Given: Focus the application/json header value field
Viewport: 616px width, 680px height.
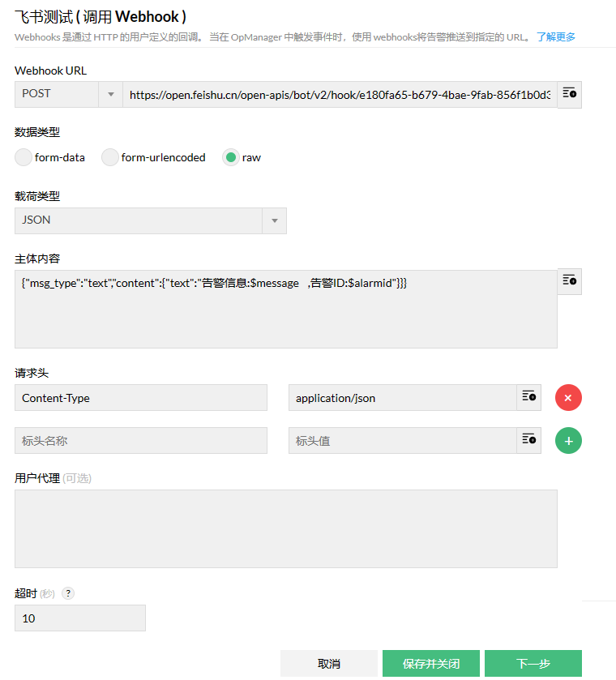Looking at the screenshot, I should (403, 397).
